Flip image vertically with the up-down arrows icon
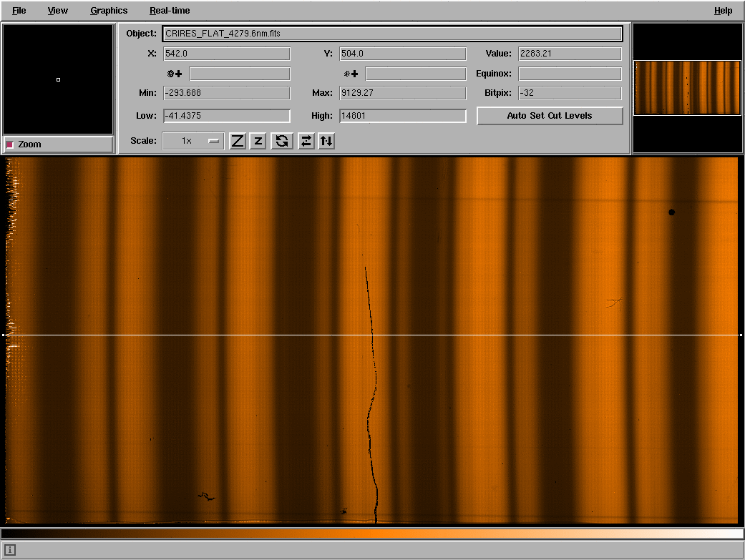The image size is (745, 560). [x=326, y=141]
